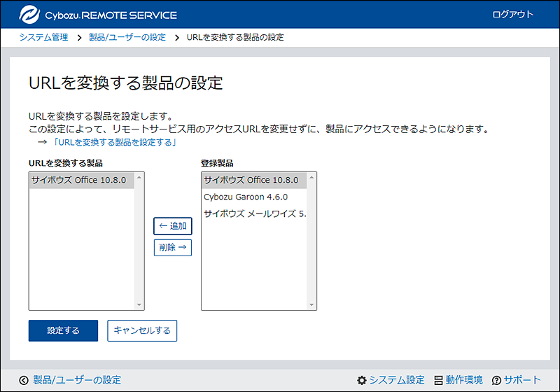Click the システム設定 gear icon

[x=362, y=380]
